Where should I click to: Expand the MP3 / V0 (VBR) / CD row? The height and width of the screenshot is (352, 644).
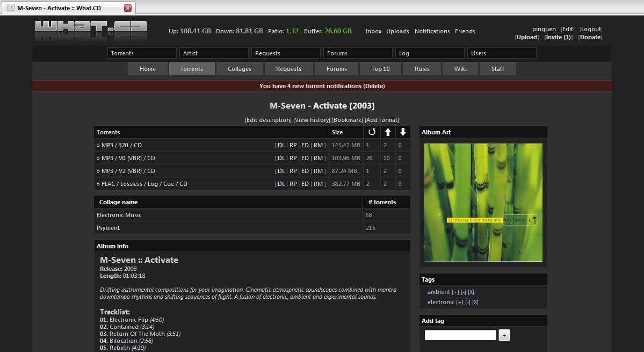(128, 158)
